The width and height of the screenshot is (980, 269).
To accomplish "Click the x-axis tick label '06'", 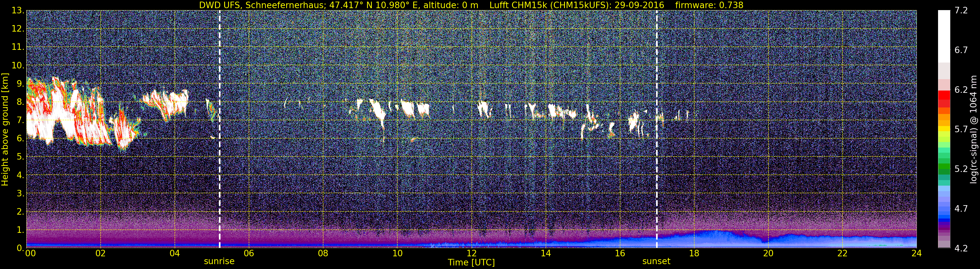I will pos(248,253).
